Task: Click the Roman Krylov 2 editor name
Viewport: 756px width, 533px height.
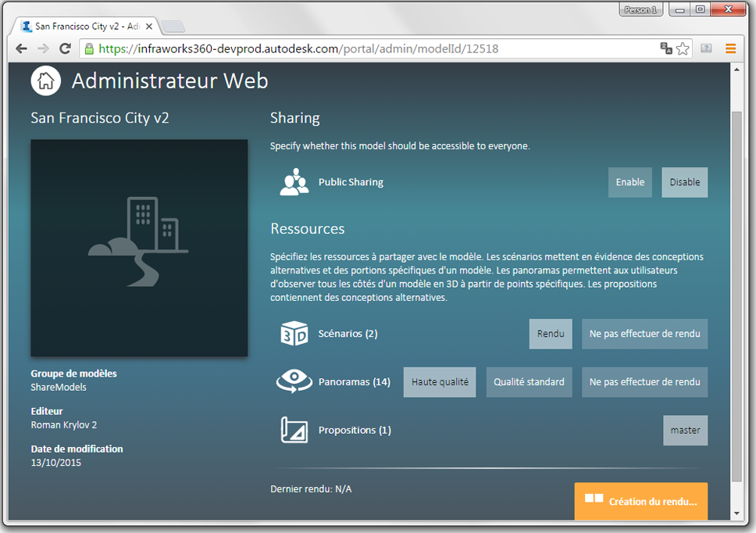Action: [x=63, y=425]
